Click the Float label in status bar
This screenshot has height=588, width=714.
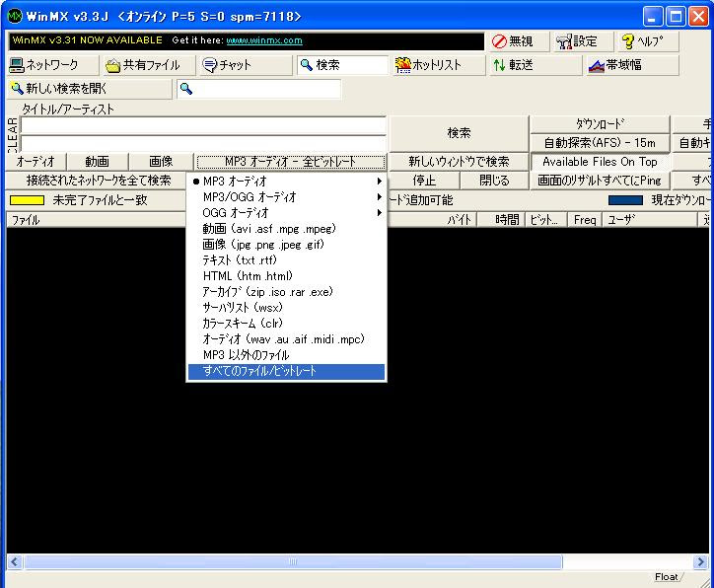667,576
